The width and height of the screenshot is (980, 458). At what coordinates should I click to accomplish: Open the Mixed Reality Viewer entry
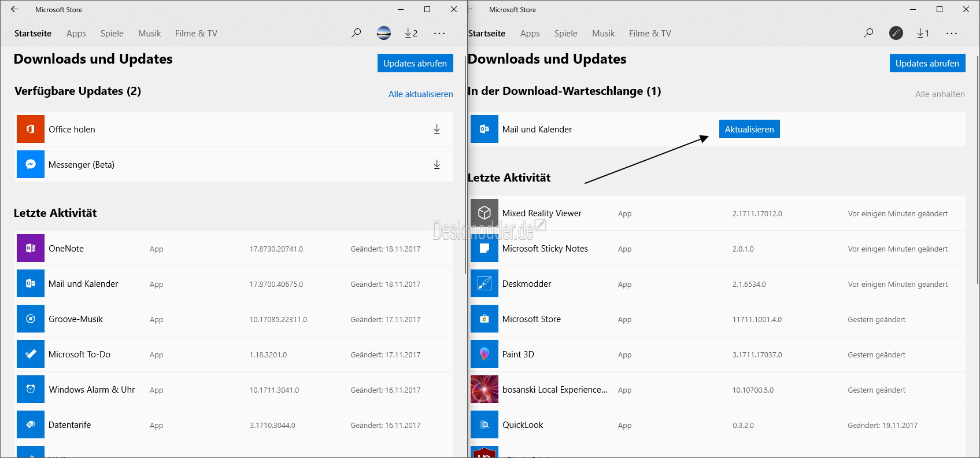(717, 213)
